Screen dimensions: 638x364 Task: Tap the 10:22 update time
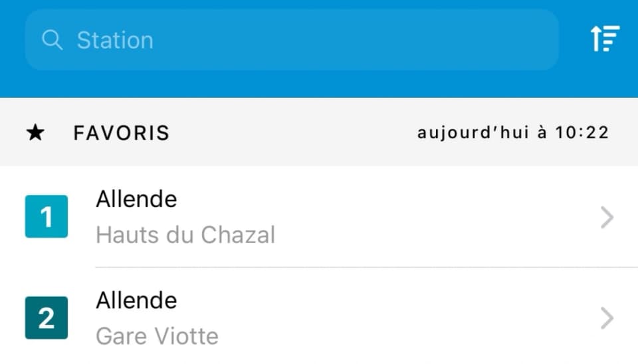point(582,133)
